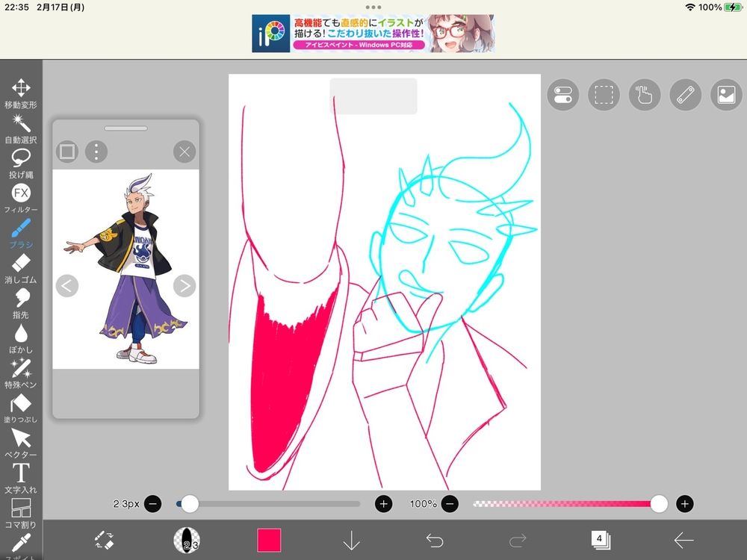
Task: Select the Smudge (指先) tool
Action: [21, 303]
